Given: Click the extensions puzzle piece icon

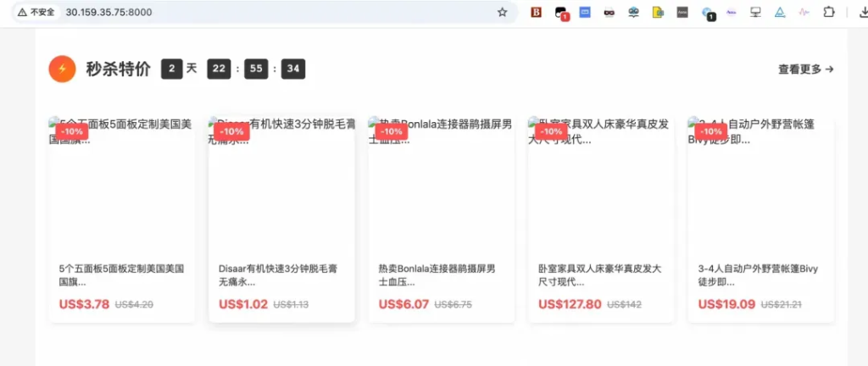Looking at the screenshot, I should tap(829, 12).
